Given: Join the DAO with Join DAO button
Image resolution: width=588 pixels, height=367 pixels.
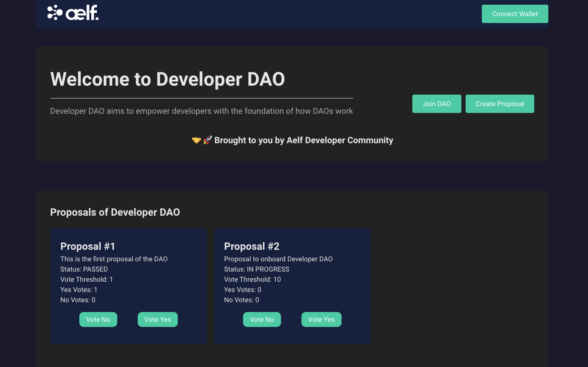Looking at the screenshot, I should click(437, 104).
